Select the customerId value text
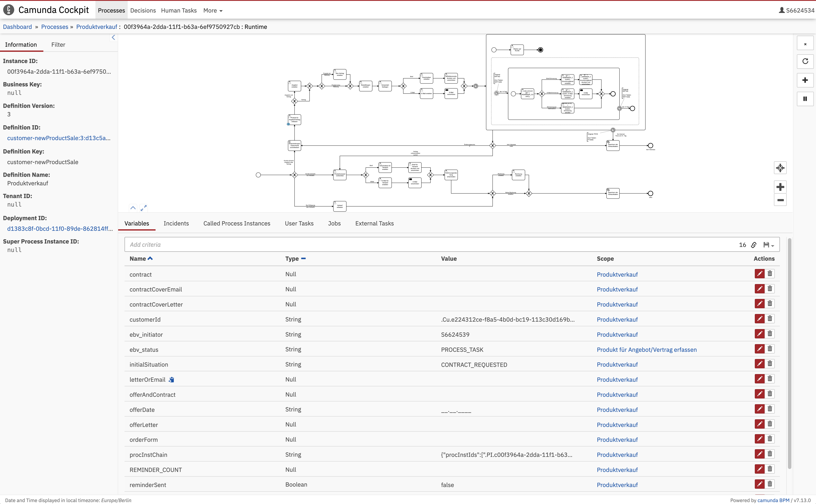This screenshot has width=816, height=504. [508, 320]
